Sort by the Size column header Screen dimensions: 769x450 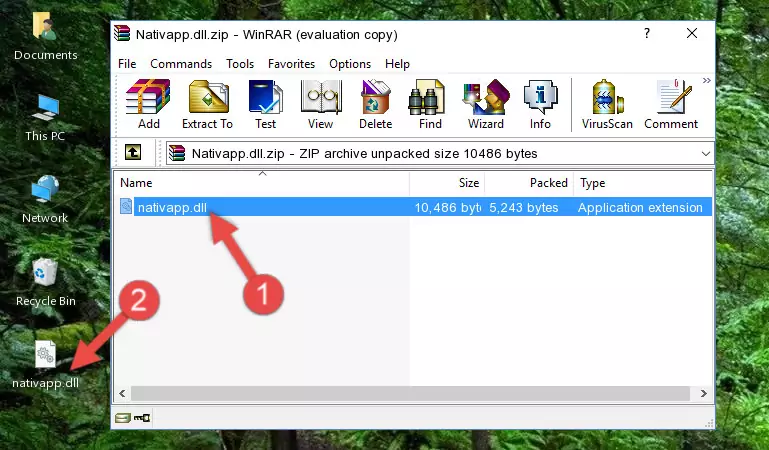[x=447, y=183]
